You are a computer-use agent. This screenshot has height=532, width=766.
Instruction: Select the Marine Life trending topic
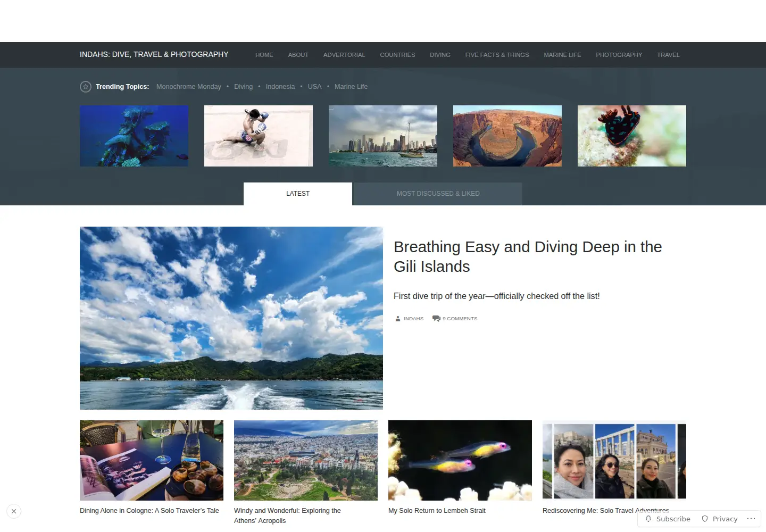pos(351,87)
